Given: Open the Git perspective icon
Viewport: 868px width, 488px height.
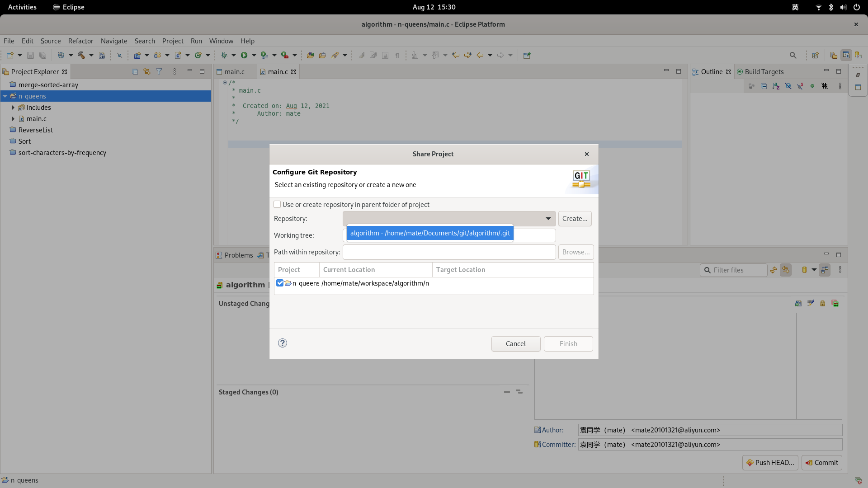Looking at the screenshot, I should (x=859, y=55).
